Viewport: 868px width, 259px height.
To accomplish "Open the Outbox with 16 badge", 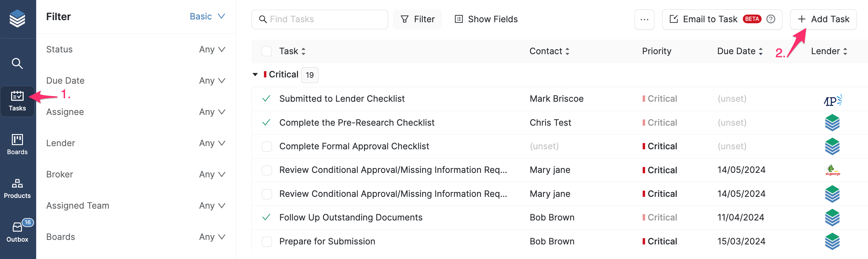I will pyautogui.click(x=17, y=232).
